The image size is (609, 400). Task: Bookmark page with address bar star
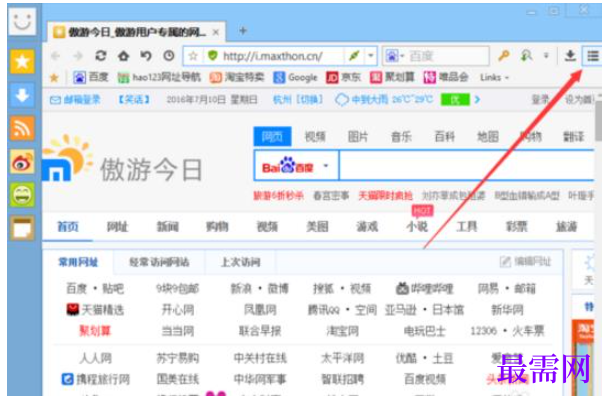[x=193, y=56]
